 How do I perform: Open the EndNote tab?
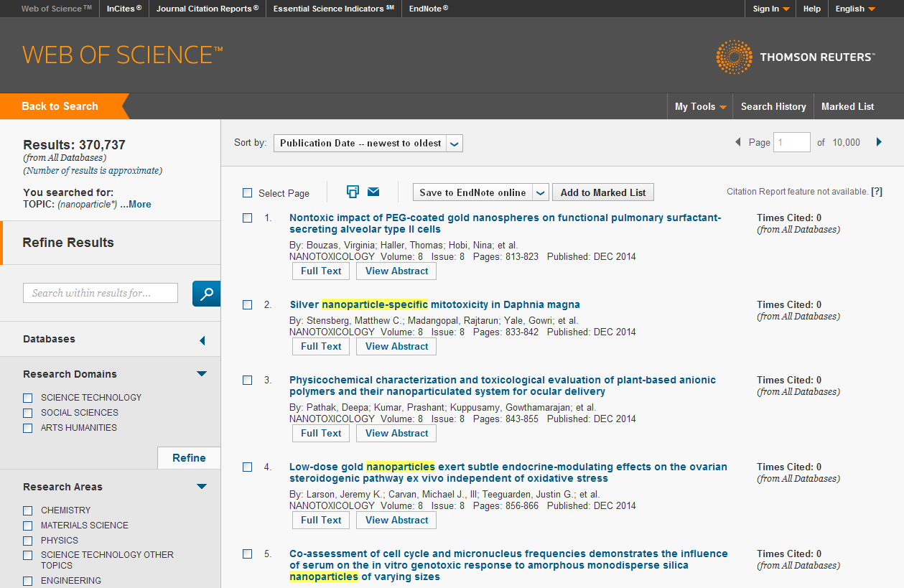point(429,9)
